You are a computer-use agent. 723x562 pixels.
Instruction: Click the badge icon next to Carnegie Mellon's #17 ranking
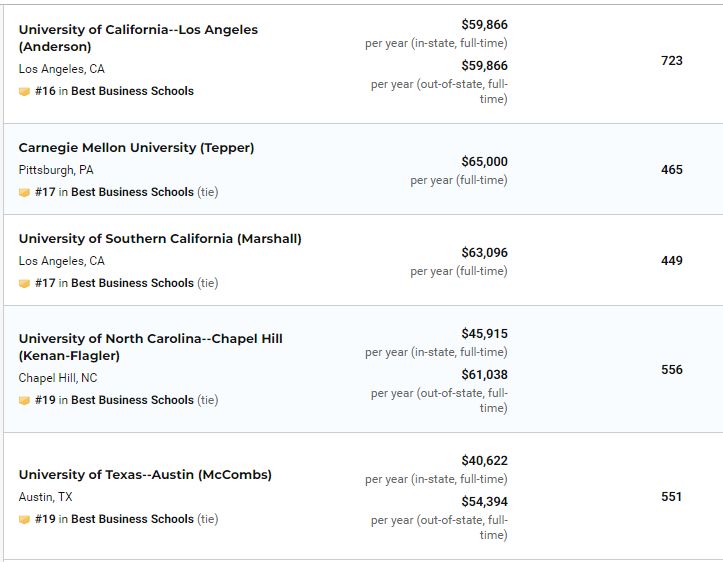(24, 192)
